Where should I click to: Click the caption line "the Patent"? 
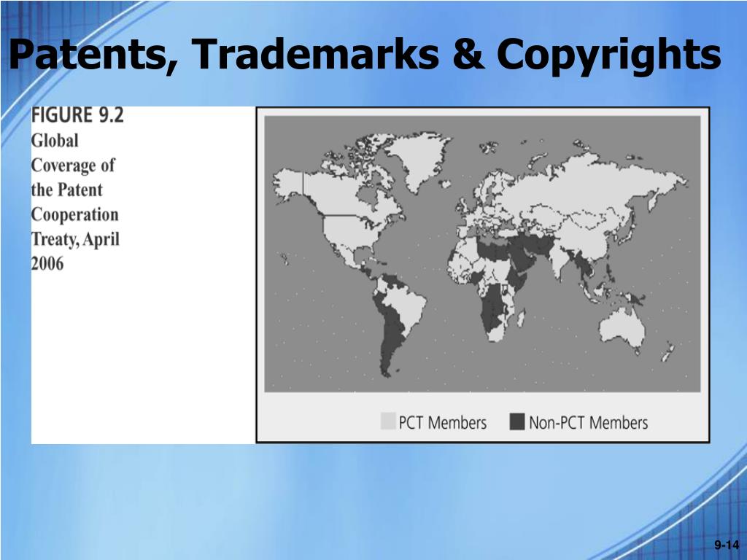[x=66, y=190]
